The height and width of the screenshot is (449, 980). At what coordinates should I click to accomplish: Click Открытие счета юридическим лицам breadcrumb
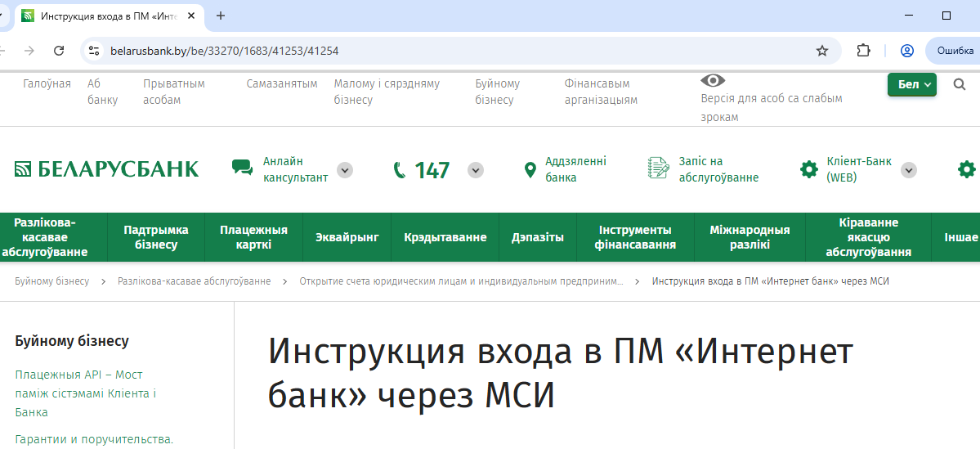[x=461, y=281]
